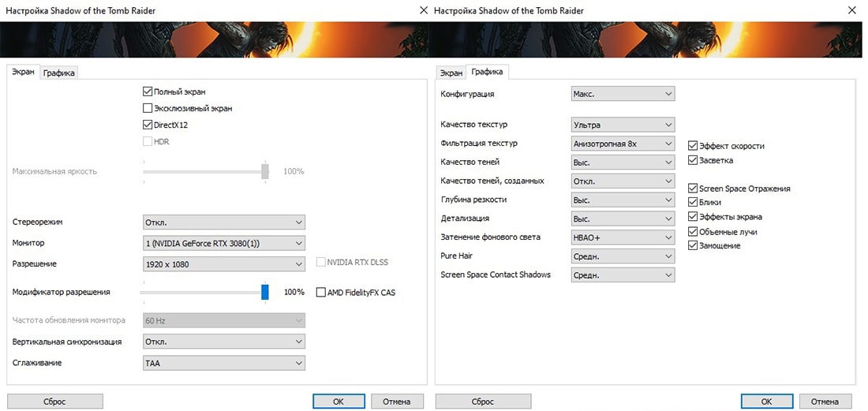Viewport: 868px width, 411px height.
Task: Enable the Эксклюзивный экран checkbox
Action: pos(148,108)
